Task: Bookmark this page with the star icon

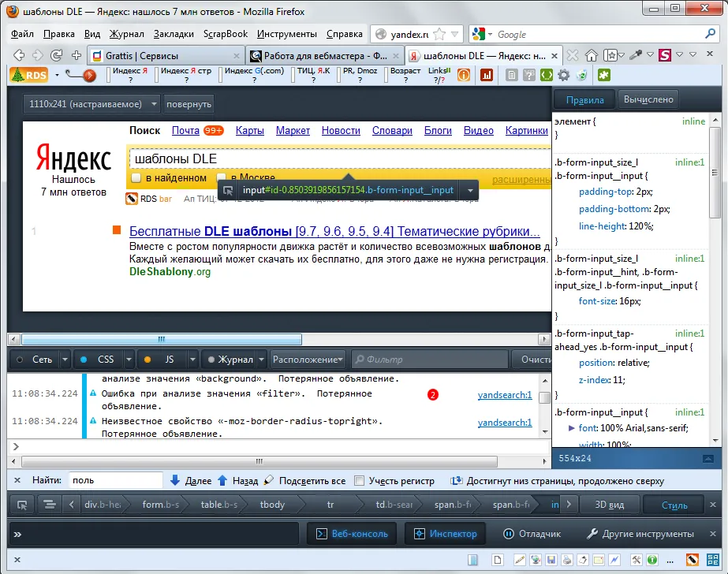Action: [439, 34]
